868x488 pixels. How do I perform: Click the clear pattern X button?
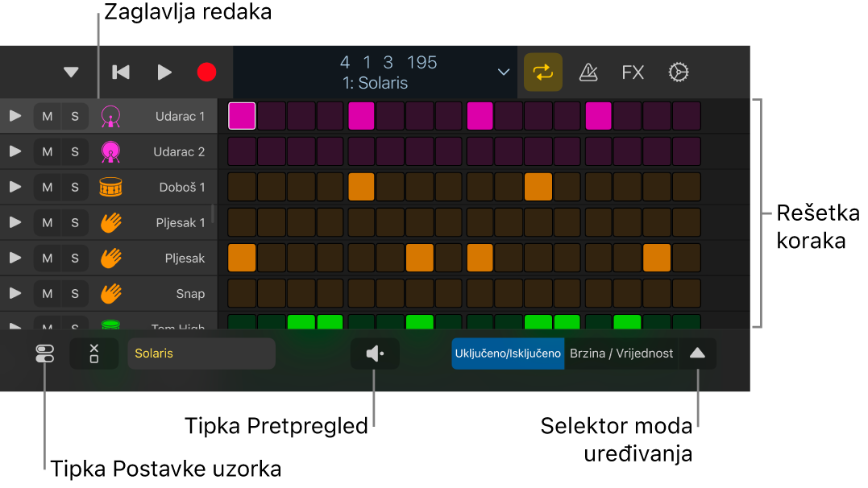coord(94,354)
